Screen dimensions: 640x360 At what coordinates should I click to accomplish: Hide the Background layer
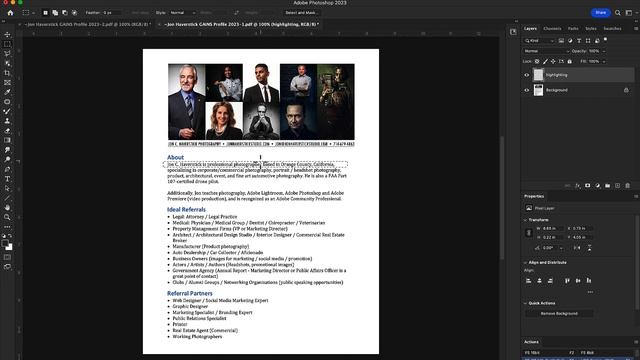click(x=527, y=90)
